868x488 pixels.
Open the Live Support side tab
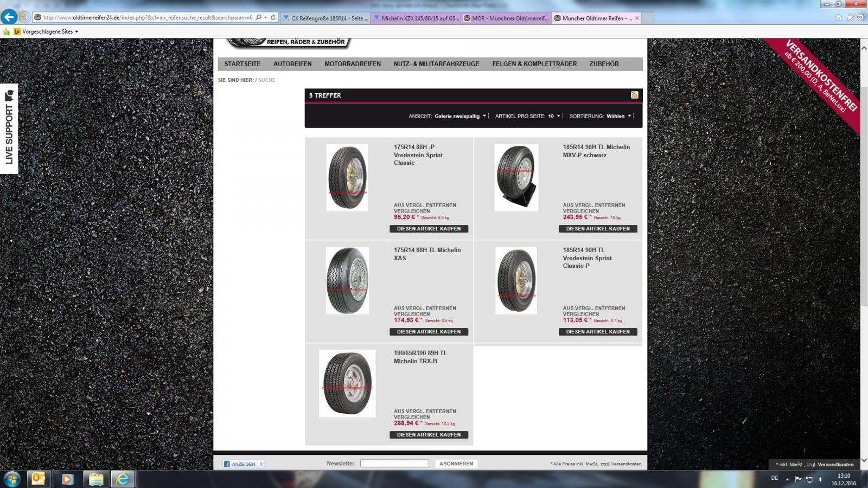(x=9, y=129)
